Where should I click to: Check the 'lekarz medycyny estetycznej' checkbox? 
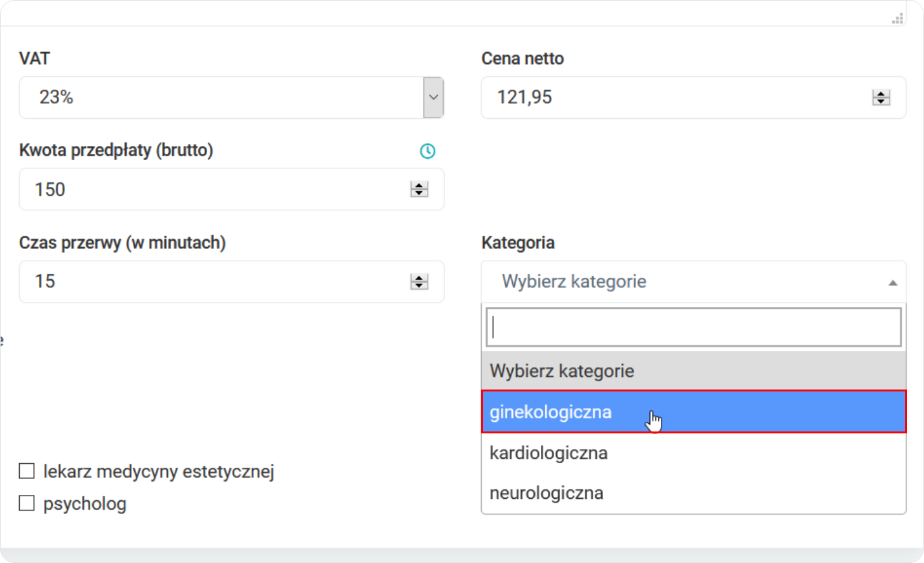27,471
